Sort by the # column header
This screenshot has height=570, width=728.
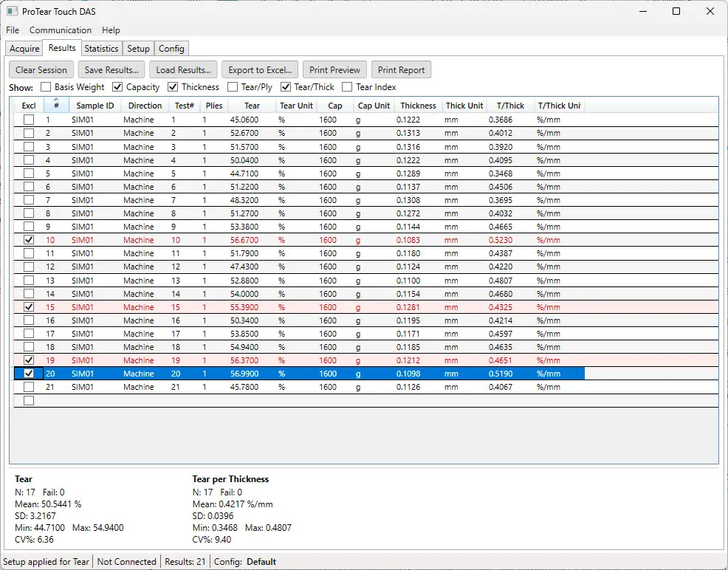(x=56, y=106)
